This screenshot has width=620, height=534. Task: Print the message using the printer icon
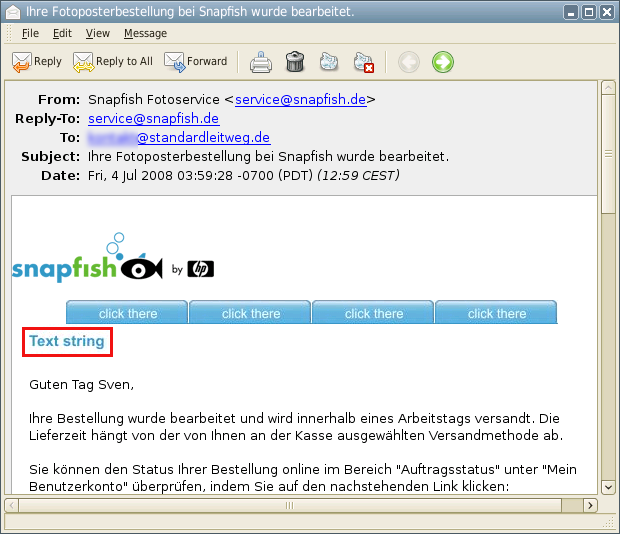click(x=261, y=62)
